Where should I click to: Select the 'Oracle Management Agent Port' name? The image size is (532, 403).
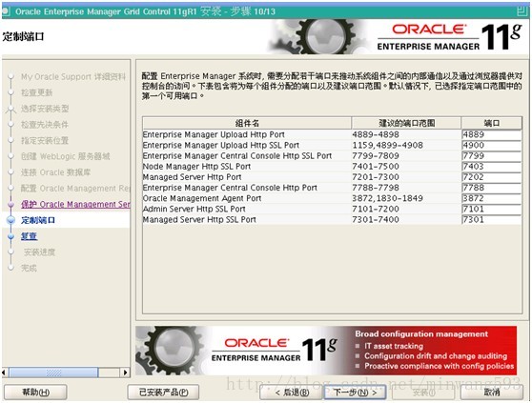click(202, 198)
